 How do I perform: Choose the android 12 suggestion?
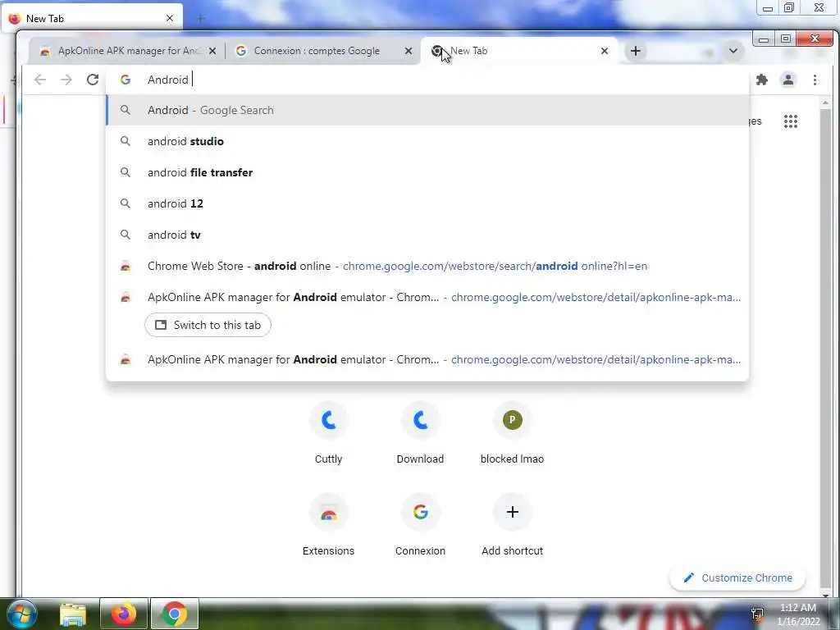[427, 203]
